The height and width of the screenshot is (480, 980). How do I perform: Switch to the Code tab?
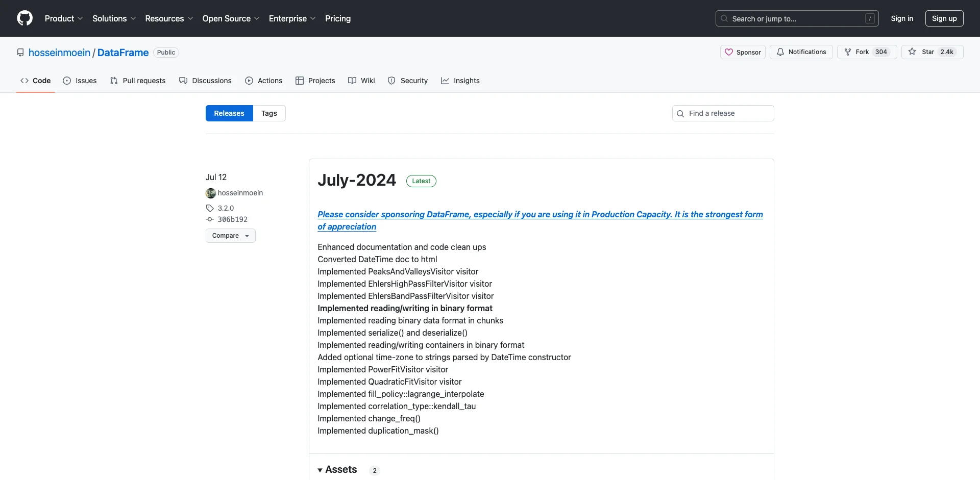(x=36, y=81)
